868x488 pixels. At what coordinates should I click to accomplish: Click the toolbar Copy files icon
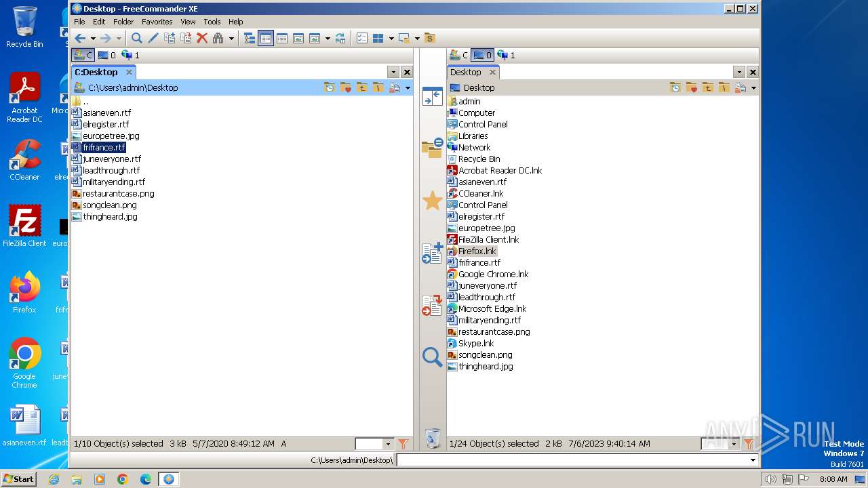(x=170, y=39)
